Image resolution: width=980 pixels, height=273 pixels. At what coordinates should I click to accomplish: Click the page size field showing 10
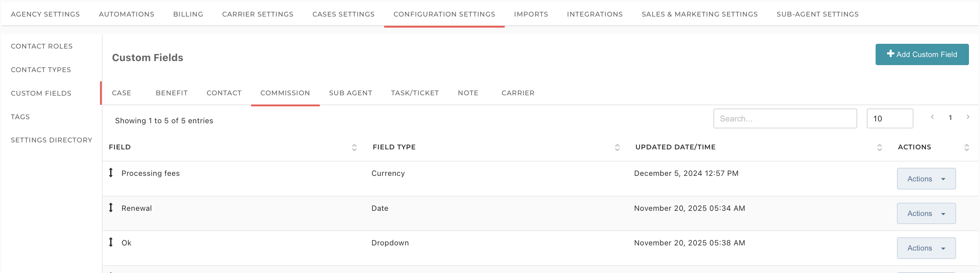890,118
